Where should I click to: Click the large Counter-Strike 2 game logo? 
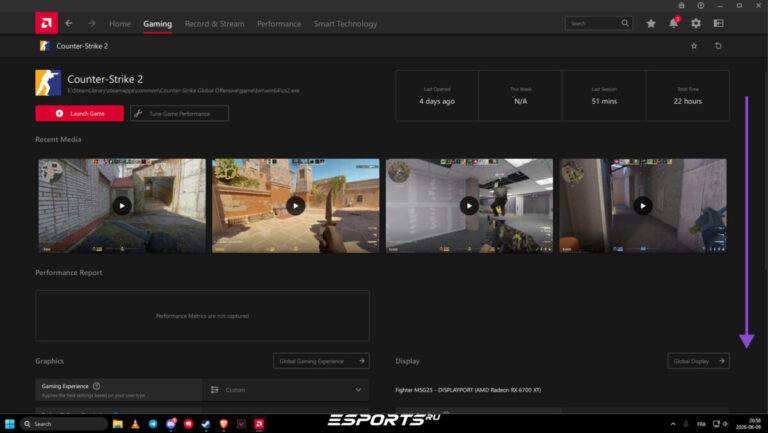[x=48, y=83]
